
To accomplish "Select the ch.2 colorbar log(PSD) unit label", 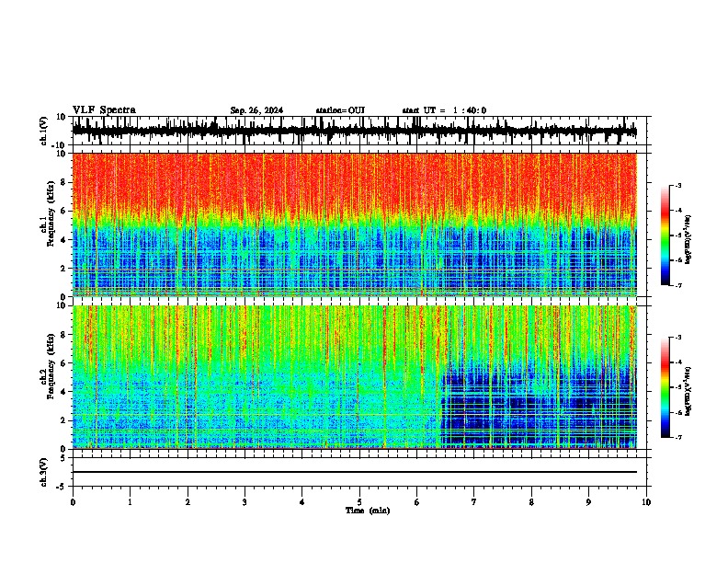I will (688, 391).
